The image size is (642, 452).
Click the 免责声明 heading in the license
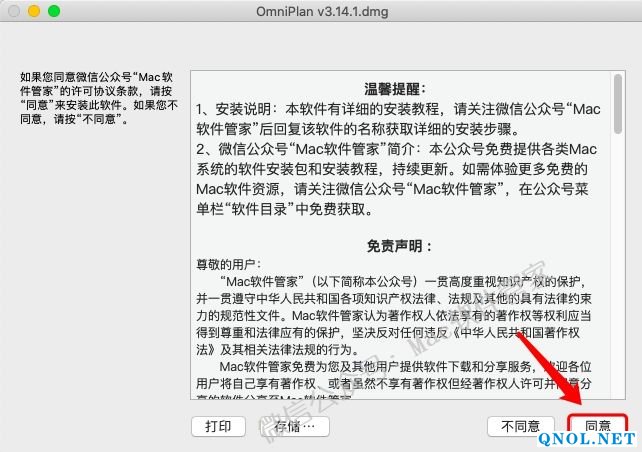coord(399,246)
